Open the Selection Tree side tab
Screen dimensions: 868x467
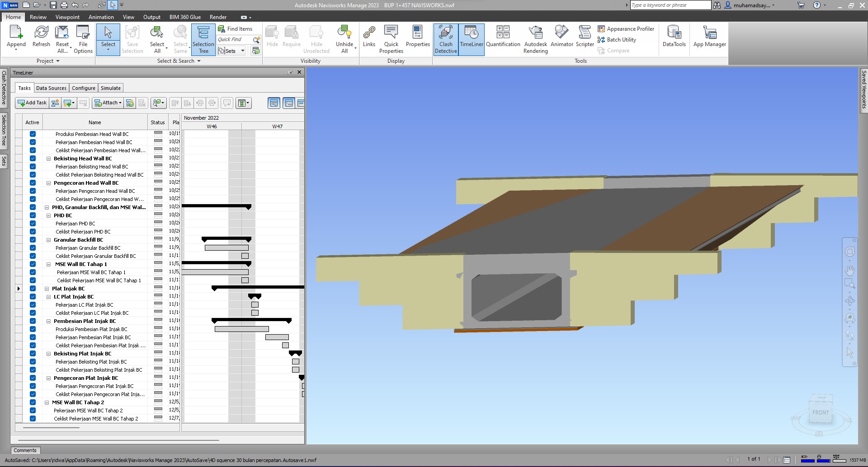4,130
